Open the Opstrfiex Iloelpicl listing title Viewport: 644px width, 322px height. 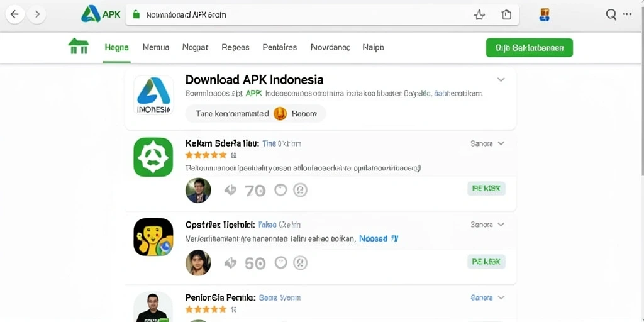[x=221, y=225]
